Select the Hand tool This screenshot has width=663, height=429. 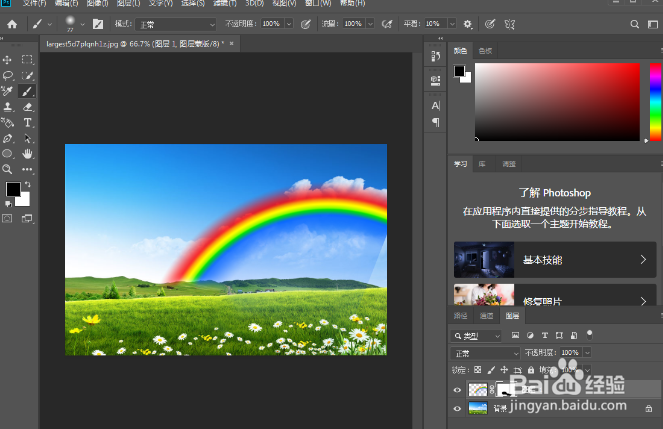coord(27,154)
